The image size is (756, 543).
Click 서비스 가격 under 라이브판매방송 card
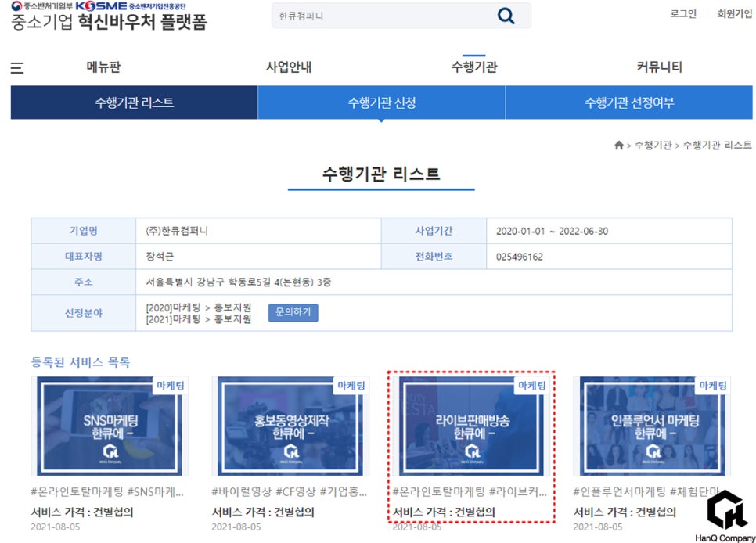click(x=444, y=512)
